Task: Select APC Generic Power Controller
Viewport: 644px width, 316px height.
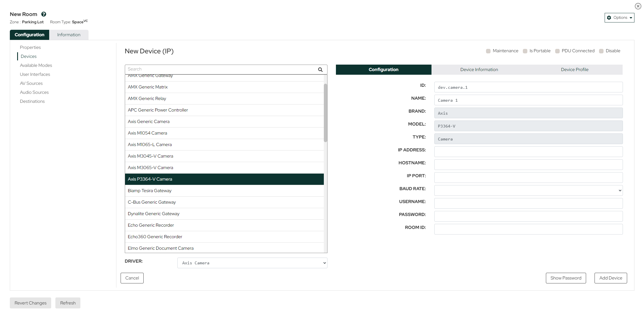Action: click(x=224, y=110)
